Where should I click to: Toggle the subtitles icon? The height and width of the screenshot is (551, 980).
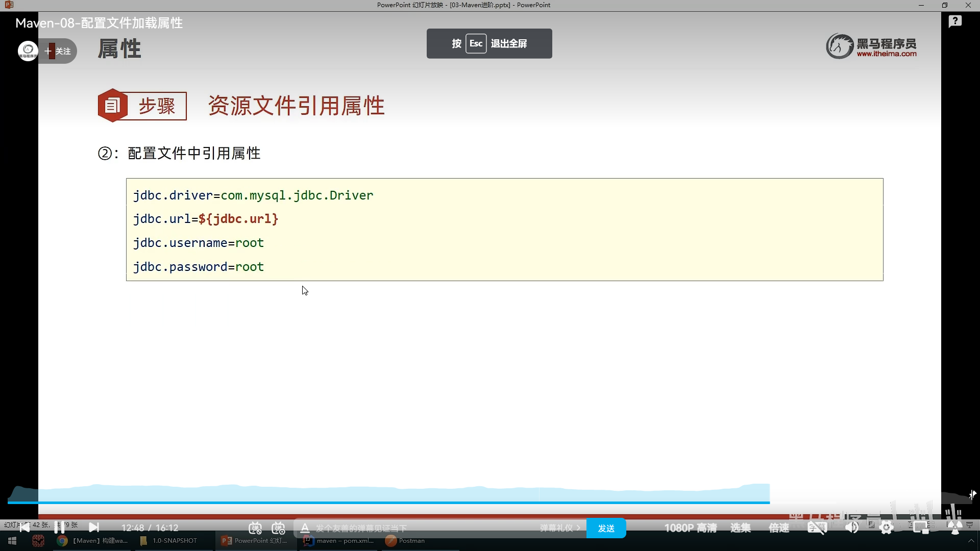(817, 528)
